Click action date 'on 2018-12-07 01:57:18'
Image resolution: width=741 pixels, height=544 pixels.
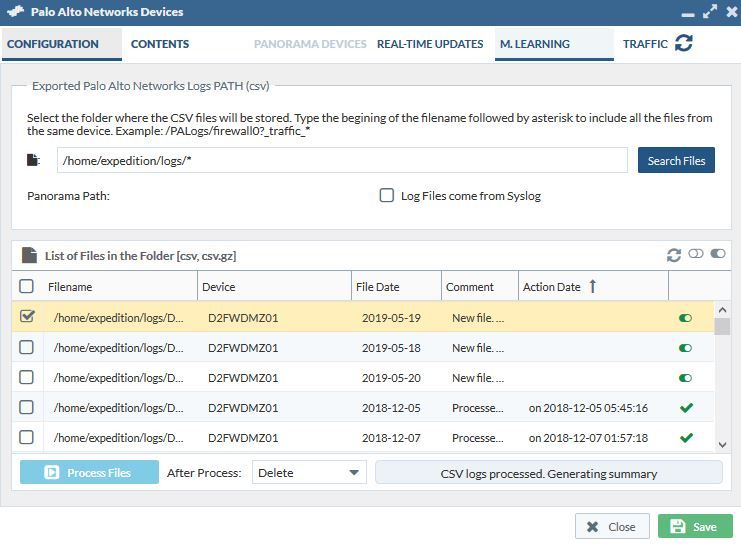click(588, 438)
